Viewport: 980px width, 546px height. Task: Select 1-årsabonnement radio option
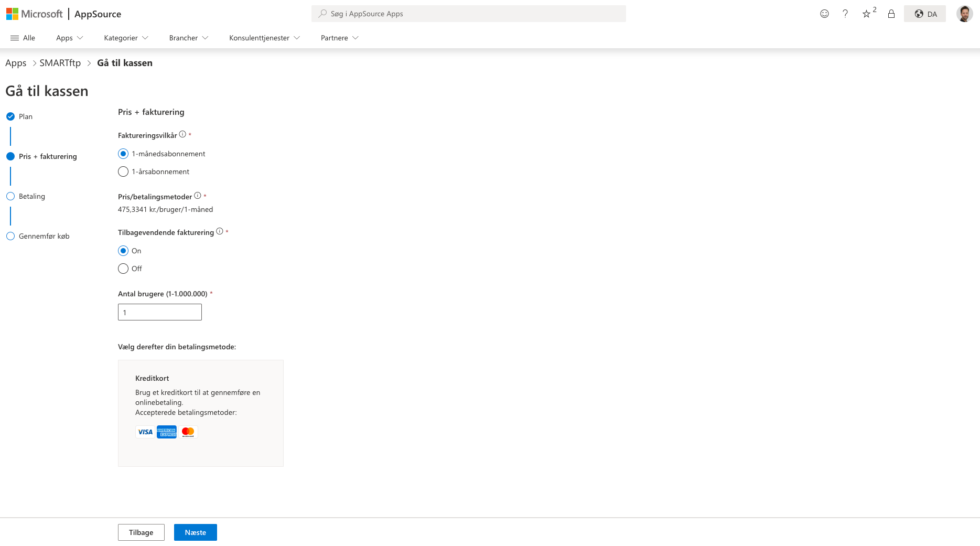point(123,172)
